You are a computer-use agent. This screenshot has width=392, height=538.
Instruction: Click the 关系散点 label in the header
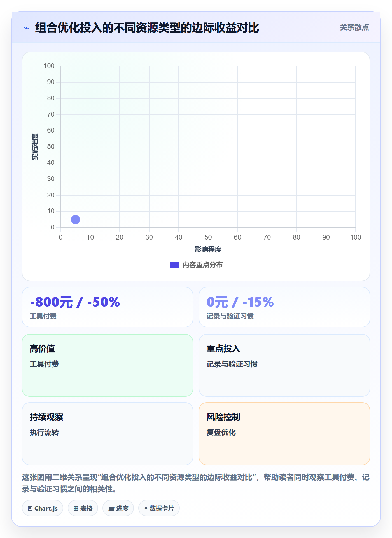[354, 27]
